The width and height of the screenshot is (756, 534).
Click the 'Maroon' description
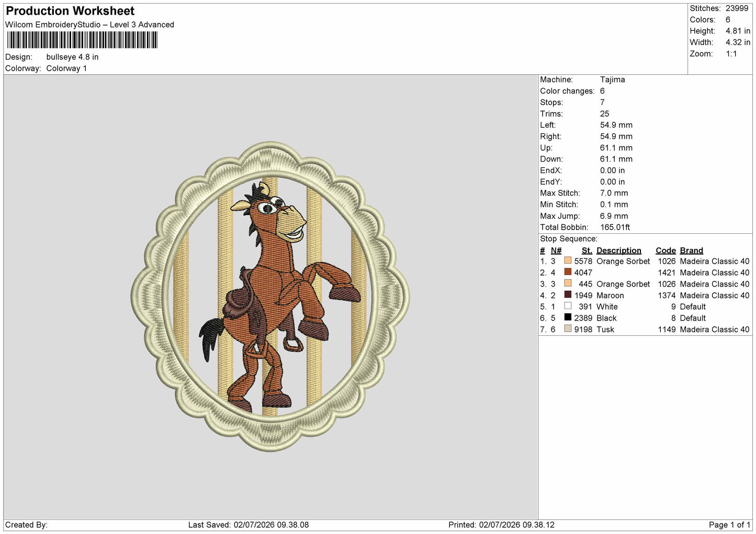[610, 296]
